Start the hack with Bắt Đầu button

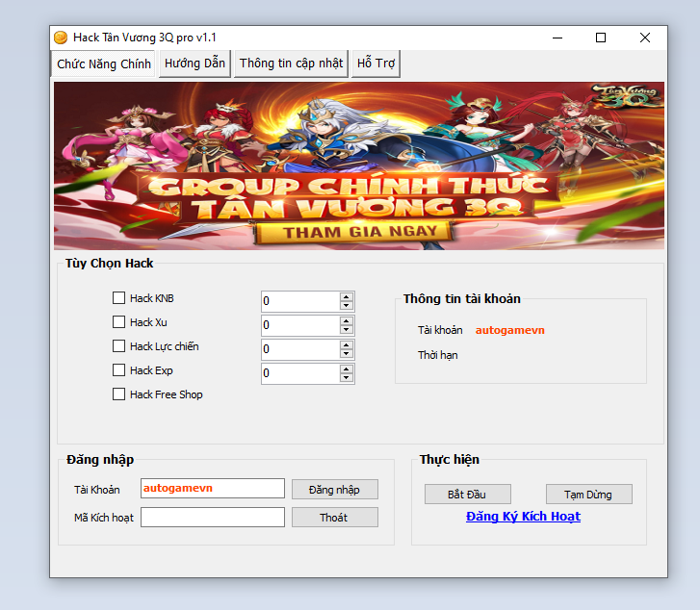[x=467, y=495]
